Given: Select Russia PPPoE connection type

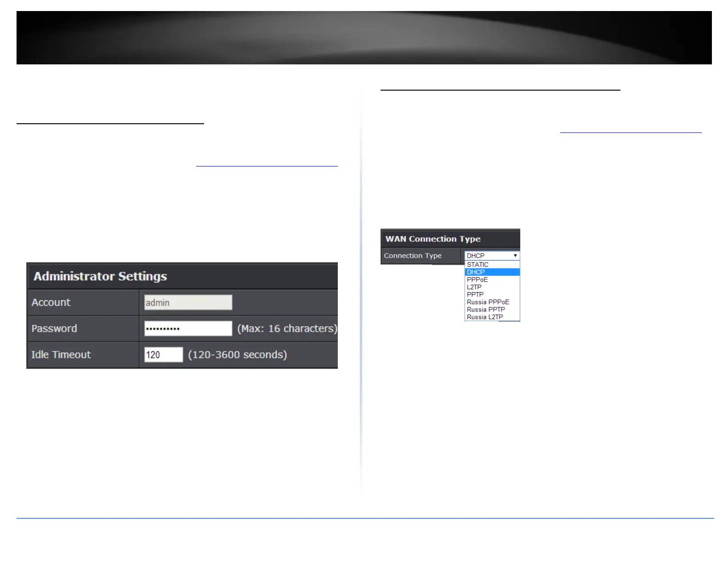Looking at the screenshot, I should pyautogui.click(x=492, y=302).
